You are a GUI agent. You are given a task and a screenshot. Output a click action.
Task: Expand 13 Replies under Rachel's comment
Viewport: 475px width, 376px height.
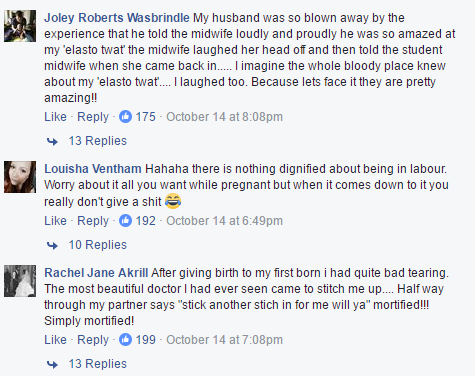tap(98, 364)
